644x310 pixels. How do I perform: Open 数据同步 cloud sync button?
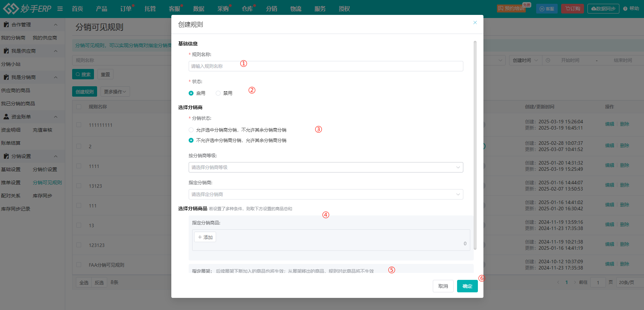coord(603,9)
